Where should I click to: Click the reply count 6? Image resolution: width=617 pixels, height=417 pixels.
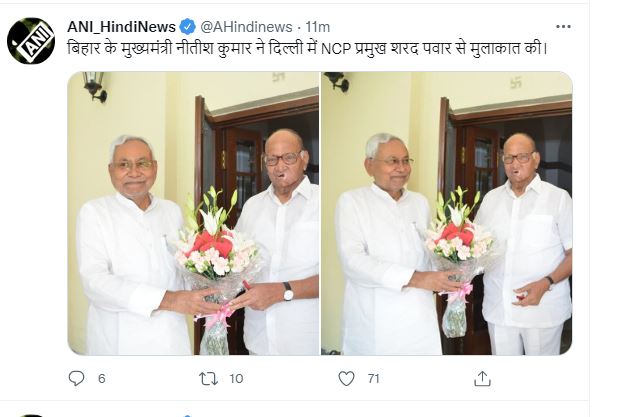(102, 378)
